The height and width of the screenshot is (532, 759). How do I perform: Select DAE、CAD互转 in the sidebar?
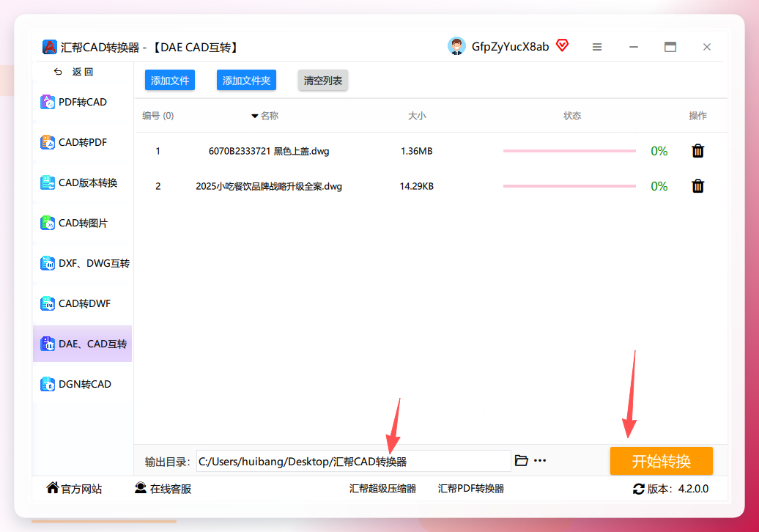[x=82, y=344]
